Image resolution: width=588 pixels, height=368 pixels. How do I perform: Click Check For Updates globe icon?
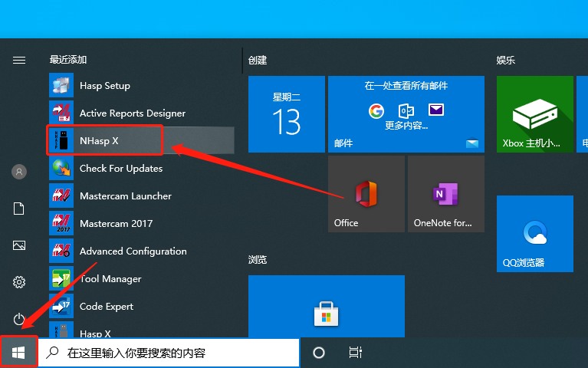point(61,168)
